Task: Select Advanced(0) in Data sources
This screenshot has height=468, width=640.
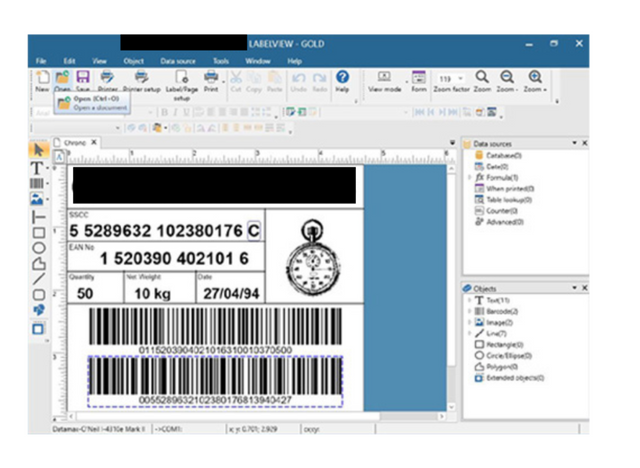Action: [x=499, y=222]
